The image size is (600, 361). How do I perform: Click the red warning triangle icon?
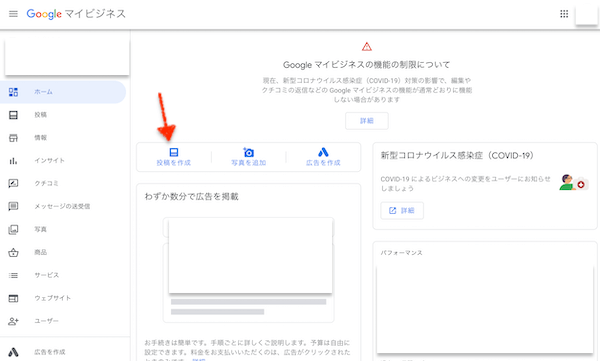(367, 47)
